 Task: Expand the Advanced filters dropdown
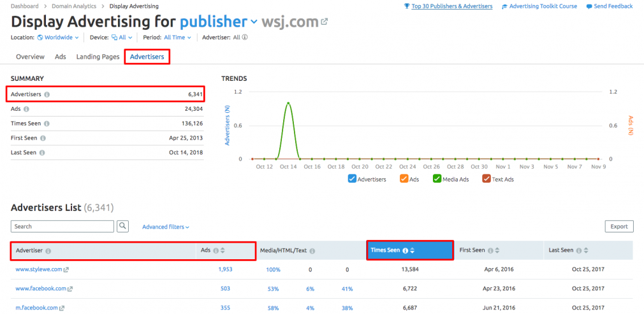coord(166,227)
